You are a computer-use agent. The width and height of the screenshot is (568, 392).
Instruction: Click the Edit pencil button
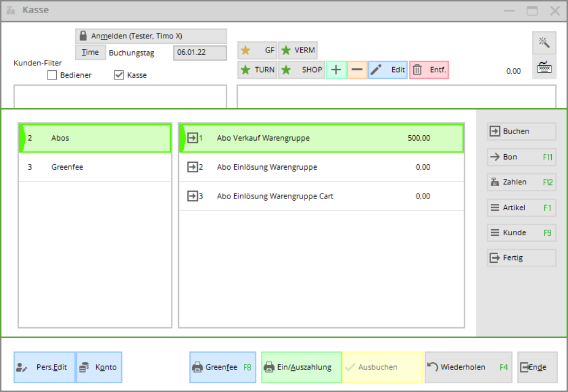[388, 70]
